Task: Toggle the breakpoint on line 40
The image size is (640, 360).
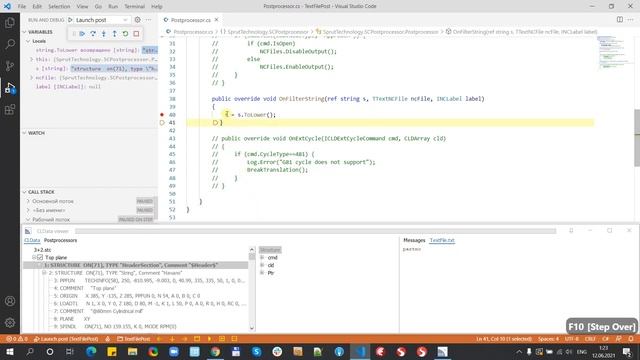Action: point(162,115)
